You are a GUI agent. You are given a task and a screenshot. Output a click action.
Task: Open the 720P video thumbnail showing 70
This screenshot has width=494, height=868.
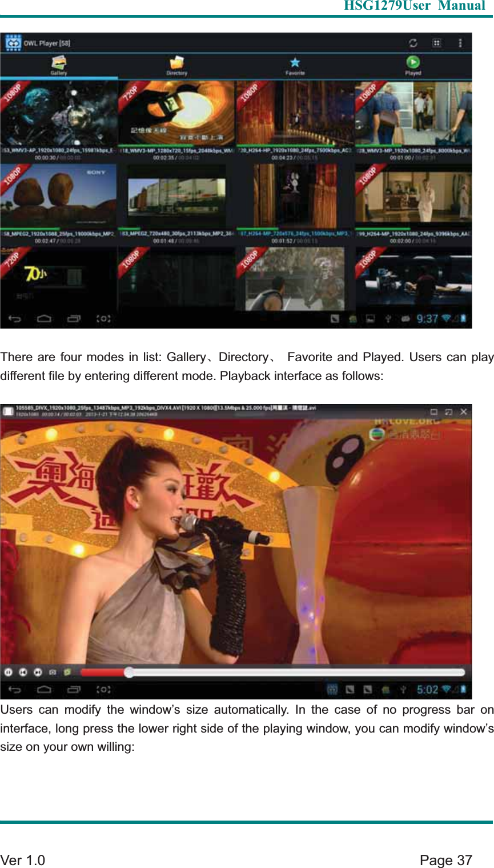coord(59,278)
